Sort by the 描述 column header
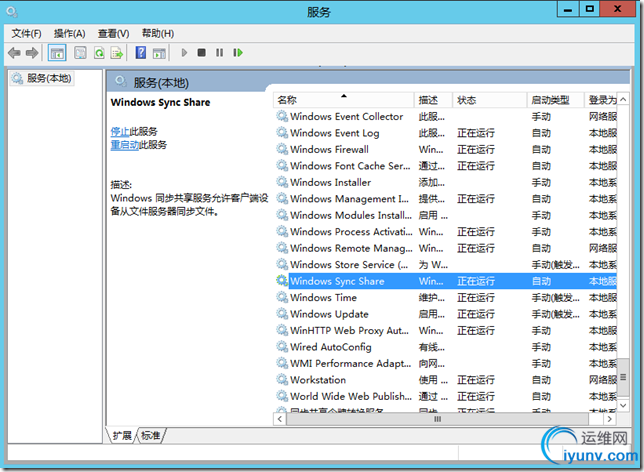The height and width of the screenshot is (472, 644). pos(433,100)
